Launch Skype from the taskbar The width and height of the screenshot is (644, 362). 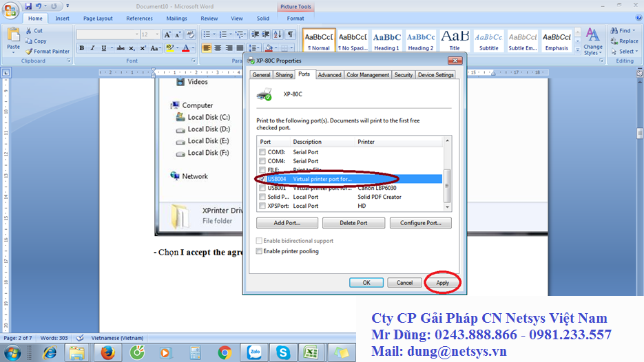point(282,352)
